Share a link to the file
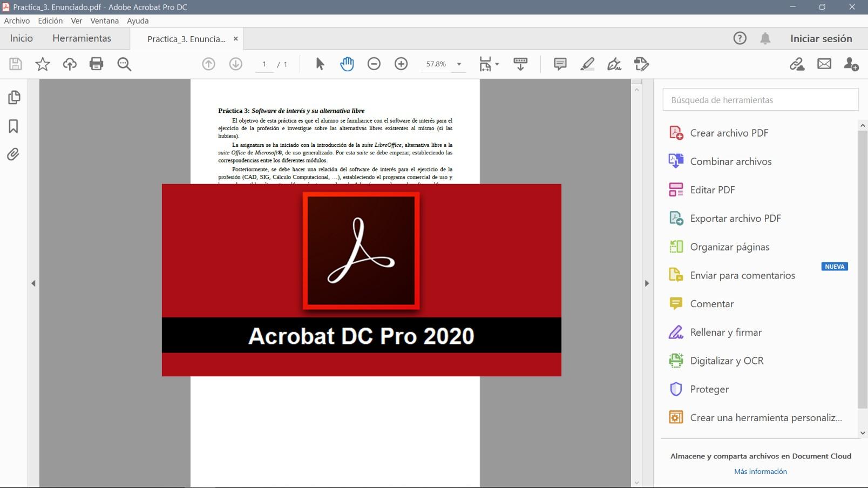The image size is (868, 488). point(797,64)
